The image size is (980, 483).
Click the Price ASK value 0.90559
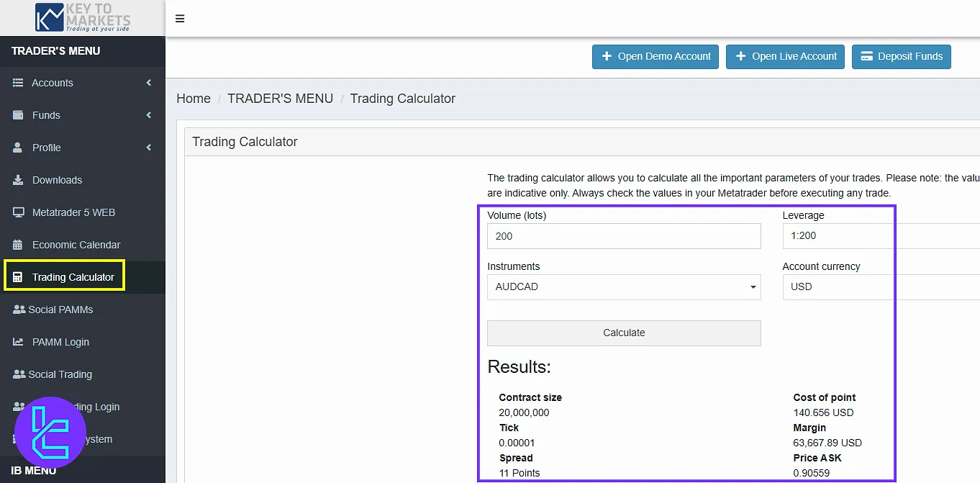(811, 473)
